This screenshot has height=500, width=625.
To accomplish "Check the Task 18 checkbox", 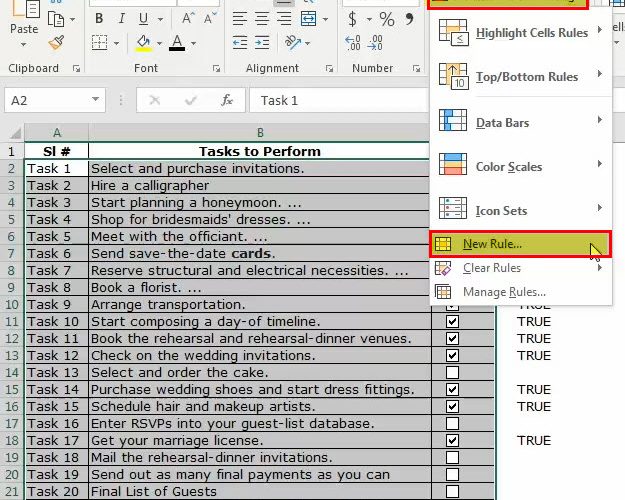I will [452, 457].
